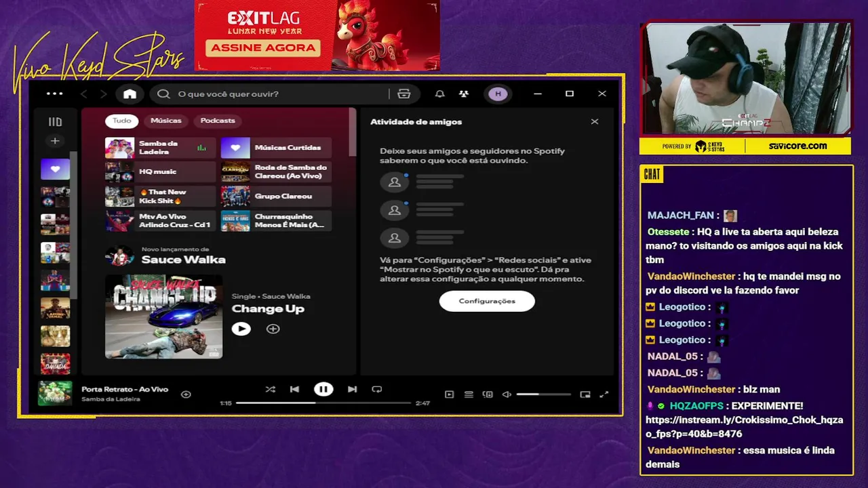Play the Change Up single
Screen dimensions: 868x488
(241, 329)
